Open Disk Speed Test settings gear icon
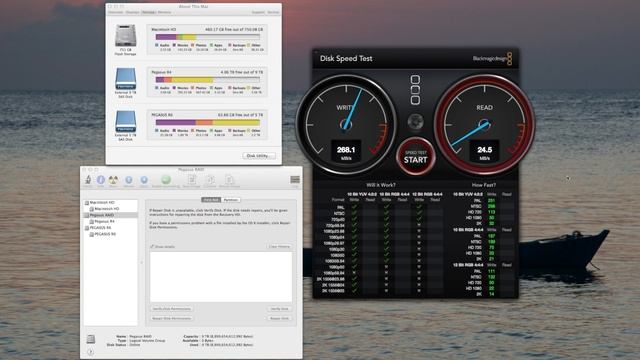 (416, 122)
